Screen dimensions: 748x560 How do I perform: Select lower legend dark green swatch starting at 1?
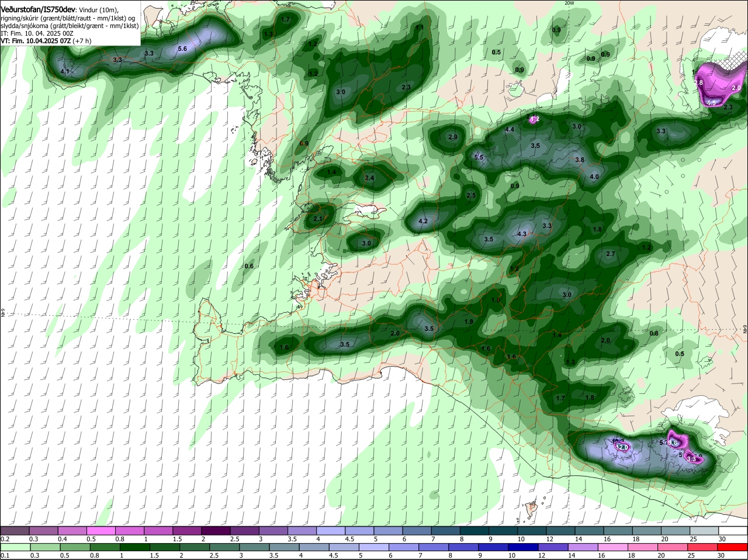(x=134, y=547)
